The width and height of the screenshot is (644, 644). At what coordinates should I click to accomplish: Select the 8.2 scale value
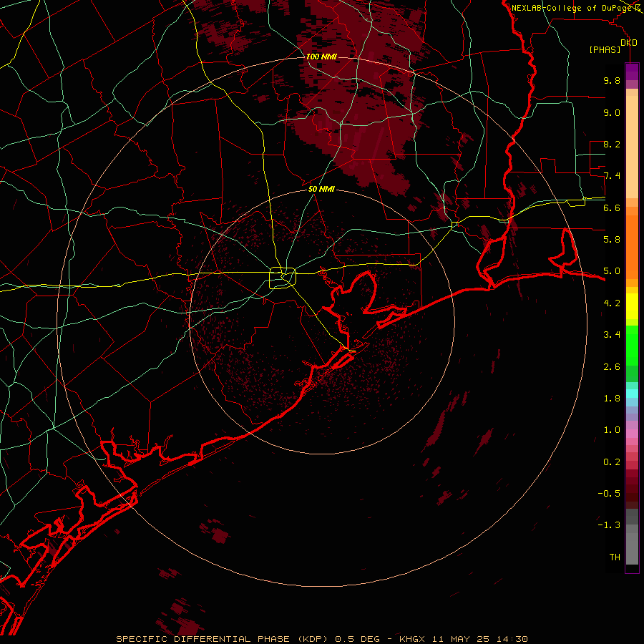pos(612,144)
